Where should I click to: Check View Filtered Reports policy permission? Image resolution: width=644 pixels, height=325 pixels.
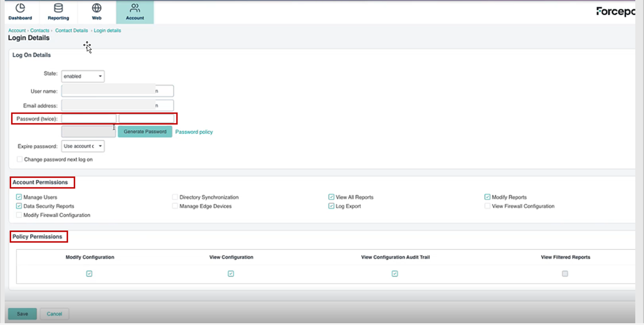click(x=564, y=274)
